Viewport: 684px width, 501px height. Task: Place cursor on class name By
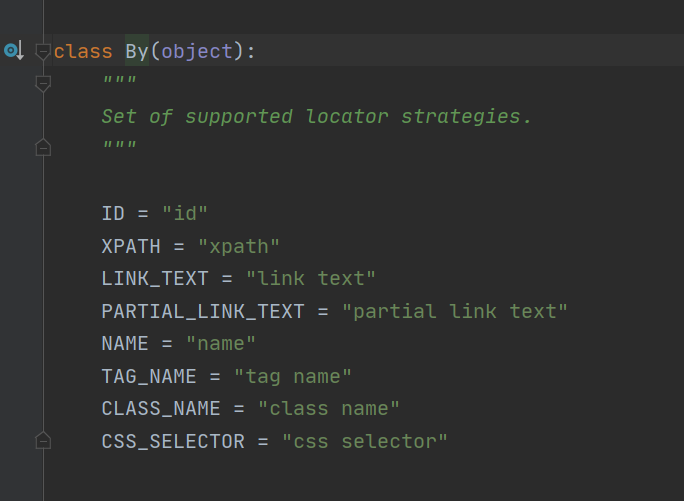pos(137,51)
